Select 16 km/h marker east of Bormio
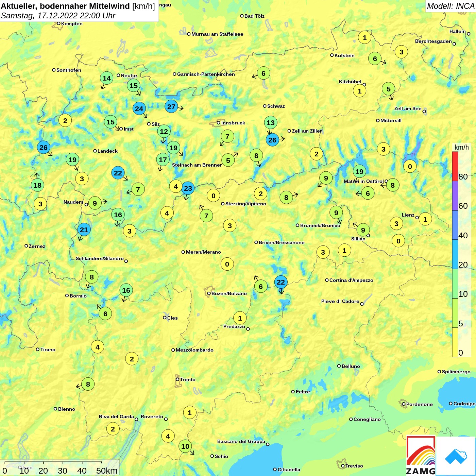 click(126, 290)
